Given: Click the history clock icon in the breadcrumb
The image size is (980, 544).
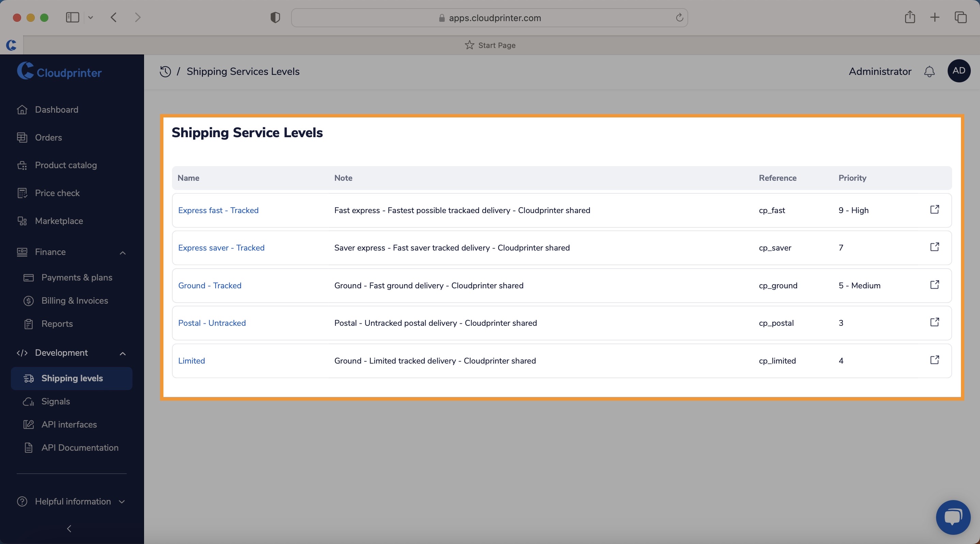Looking at the screenshot, I should (165, 71).
